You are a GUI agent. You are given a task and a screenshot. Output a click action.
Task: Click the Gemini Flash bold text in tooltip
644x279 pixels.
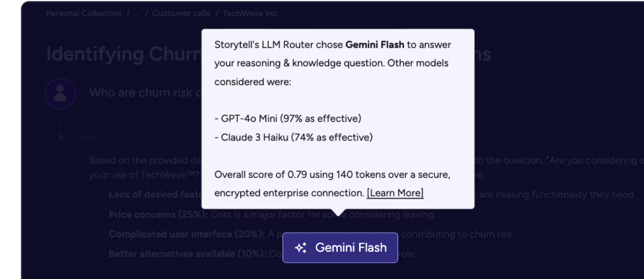(x=375, y=45)
